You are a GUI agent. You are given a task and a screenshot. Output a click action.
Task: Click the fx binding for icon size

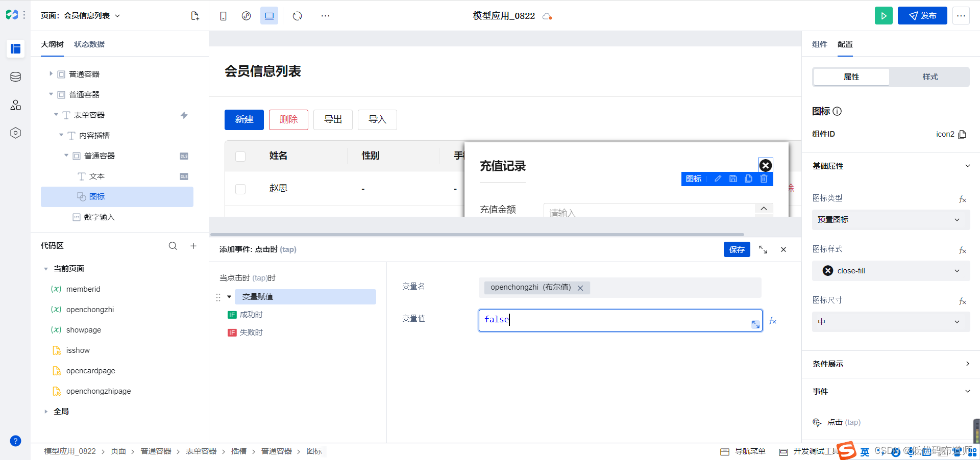(962, 301)
